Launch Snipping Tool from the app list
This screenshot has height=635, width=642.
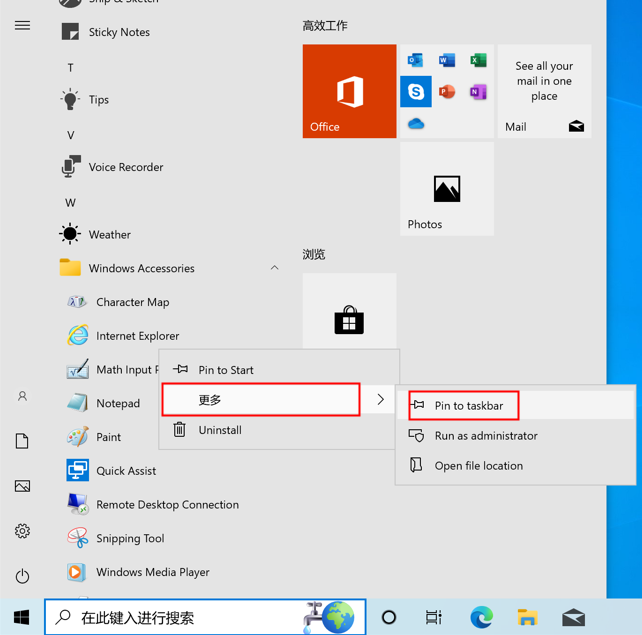tap(129, 538)
